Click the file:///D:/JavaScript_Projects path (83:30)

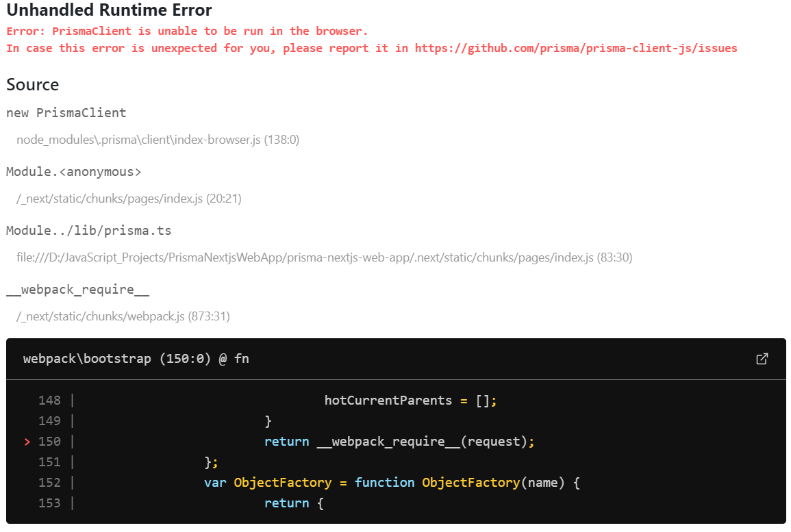pos(324,257)
